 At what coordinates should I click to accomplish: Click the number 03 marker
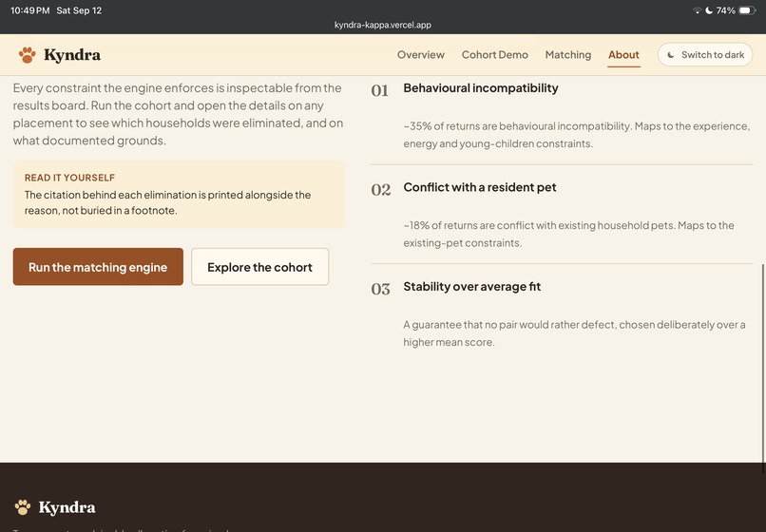pos(380,289)
